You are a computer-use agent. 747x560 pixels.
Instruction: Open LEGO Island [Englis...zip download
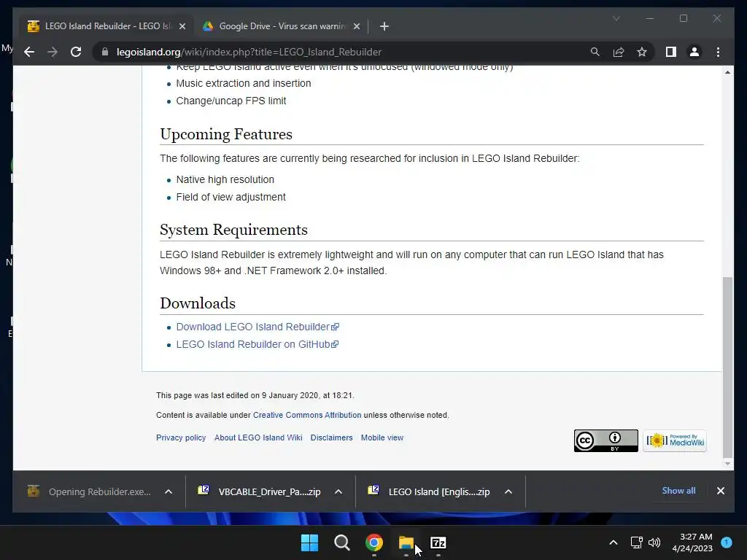click(430, 491)
